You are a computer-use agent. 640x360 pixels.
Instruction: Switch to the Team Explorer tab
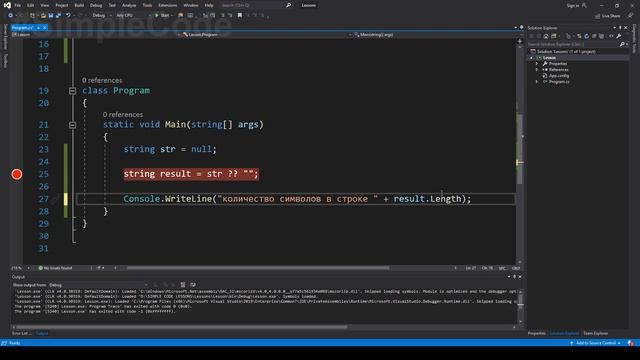[x=596, y=333]
